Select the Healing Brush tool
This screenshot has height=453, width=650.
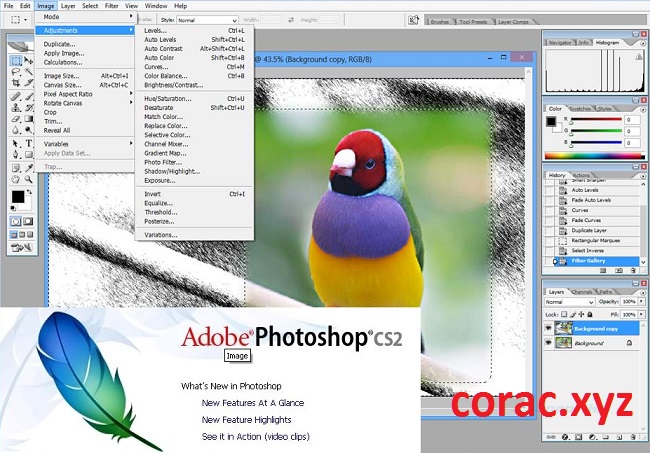tap(16, 97)
